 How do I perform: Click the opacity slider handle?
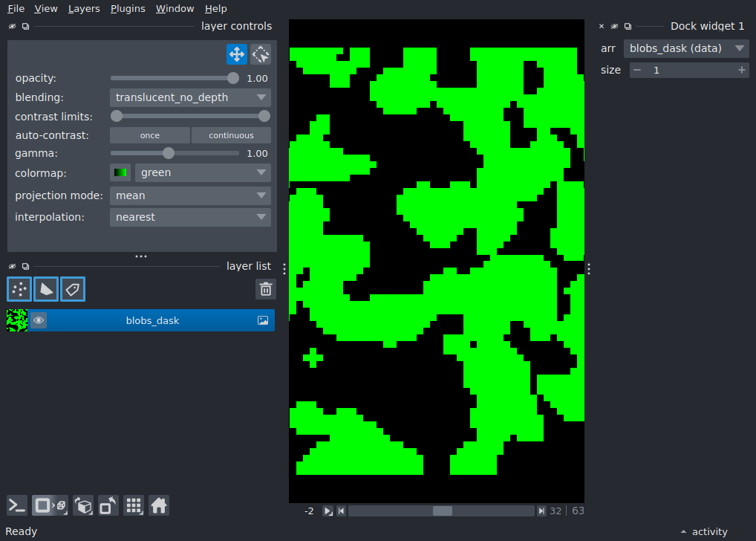click(x=233, y=78)
